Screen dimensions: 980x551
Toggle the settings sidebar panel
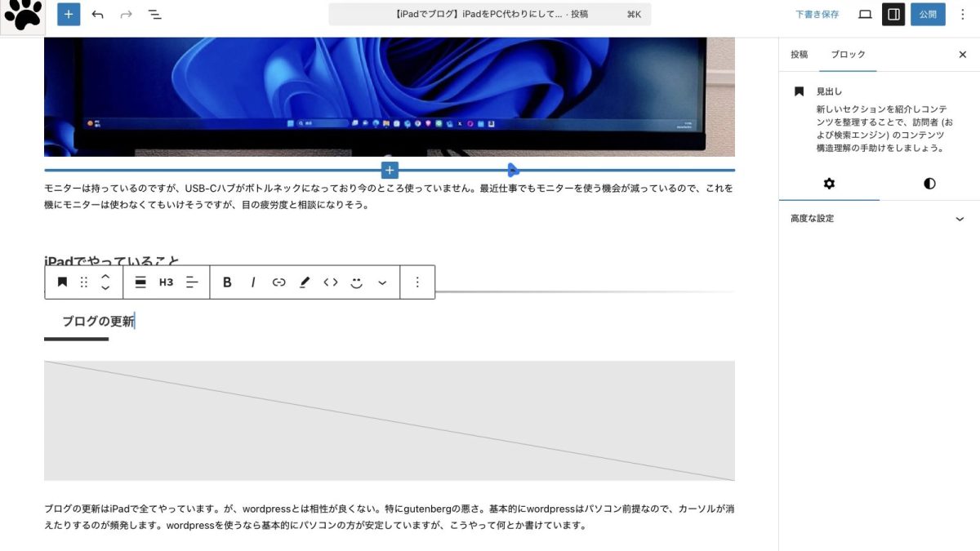893,15
